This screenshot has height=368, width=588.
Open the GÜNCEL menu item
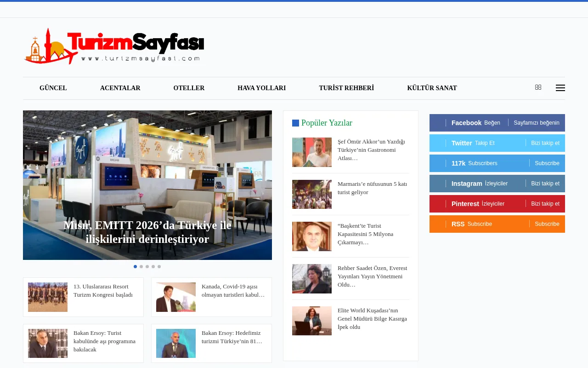coord(53,88)
